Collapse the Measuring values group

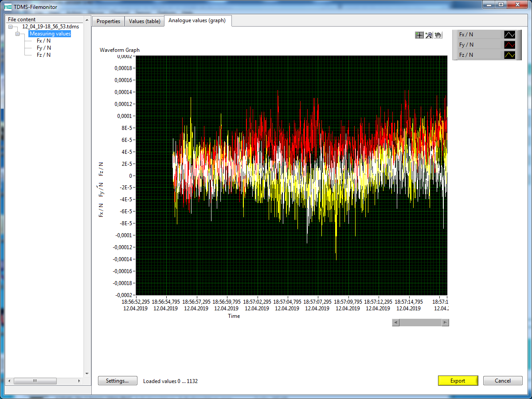18,34
